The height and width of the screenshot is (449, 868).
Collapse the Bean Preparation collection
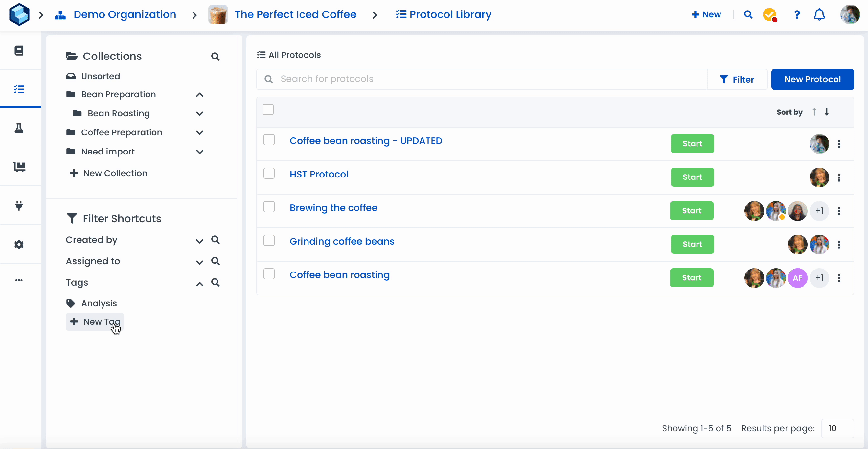(x=199, y=95)
